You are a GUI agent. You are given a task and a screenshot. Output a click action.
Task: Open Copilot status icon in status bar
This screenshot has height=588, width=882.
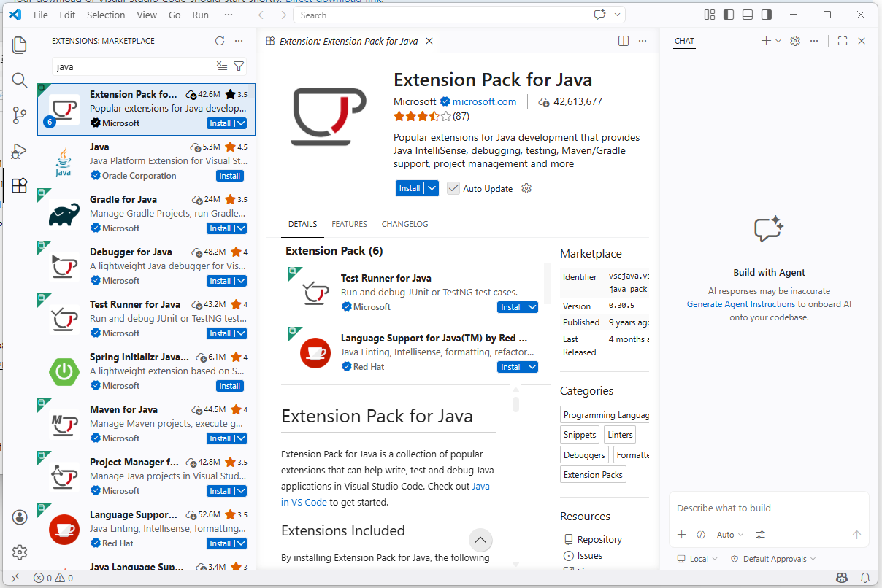842,578
